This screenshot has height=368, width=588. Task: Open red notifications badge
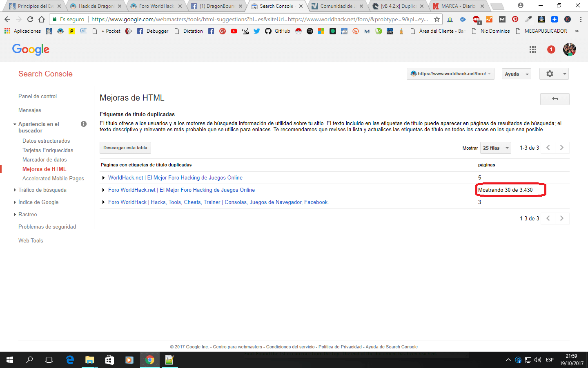(551, 49)
